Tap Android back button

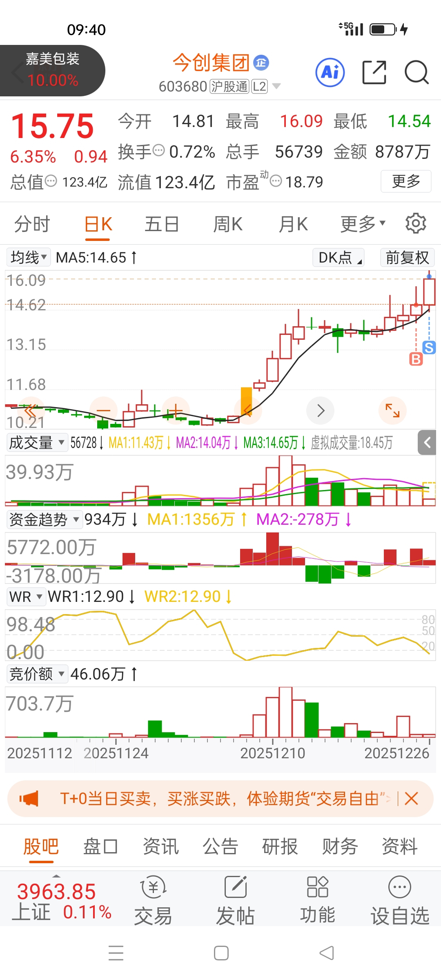(326, 953)
